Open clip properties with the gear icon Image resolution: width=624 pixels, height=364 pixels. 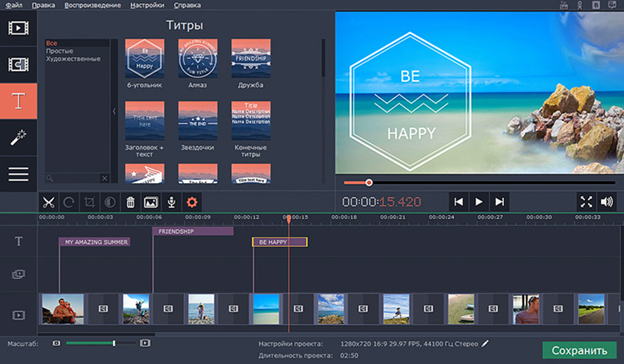tap(191, 202)
